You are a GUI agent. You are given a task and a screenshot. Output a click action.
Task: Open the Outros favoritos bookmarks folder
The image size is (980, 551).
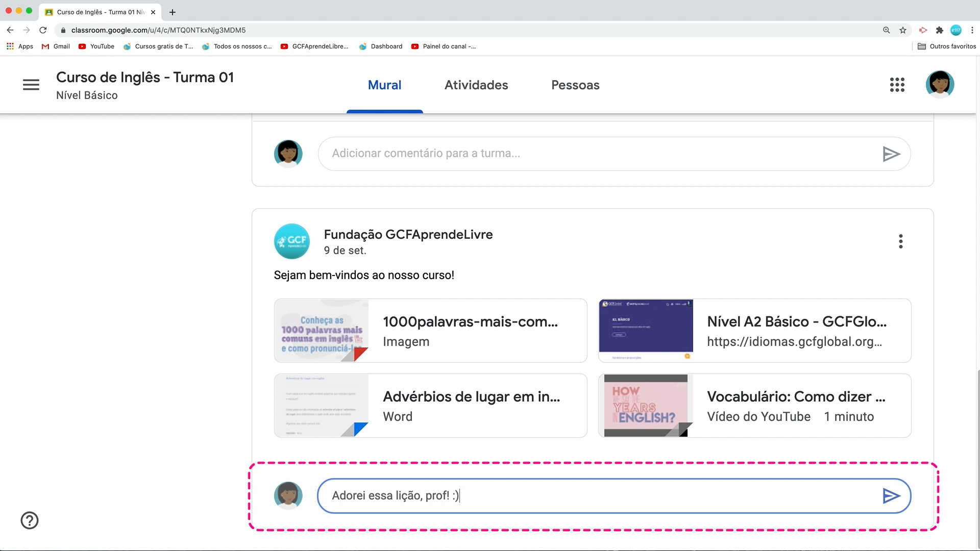click(x=947, y=46)
